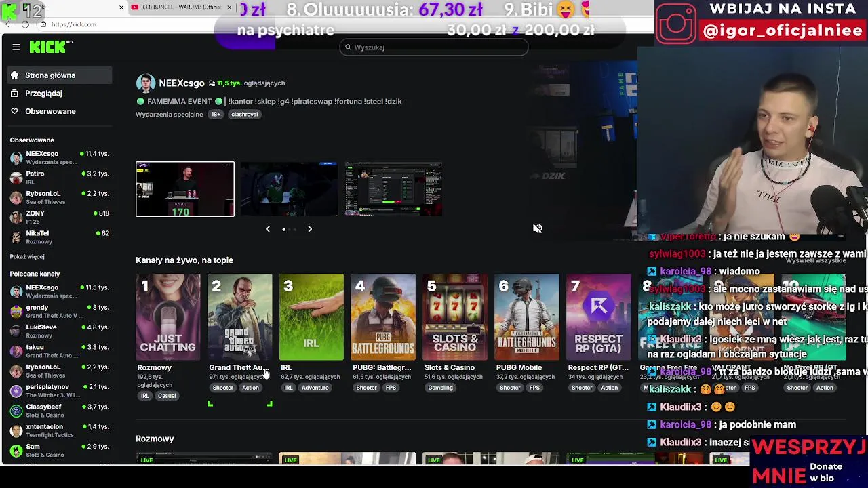Click Shooter tag under PUBG Mobile
Viewport: 868px width, 488px height.
click(510, 388)
